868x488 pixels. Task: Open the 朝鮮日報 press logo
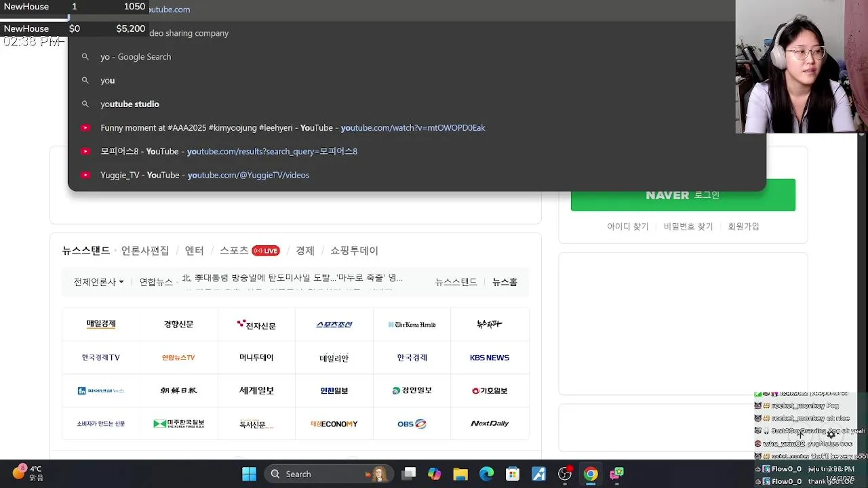pyautogui.click(x=178, y=390)
